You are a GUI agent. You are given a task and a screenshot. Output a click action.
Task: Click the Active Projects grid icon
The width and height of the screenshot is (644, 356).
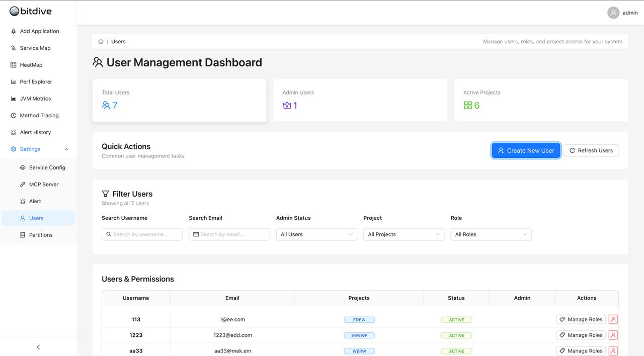pos(468,105)
